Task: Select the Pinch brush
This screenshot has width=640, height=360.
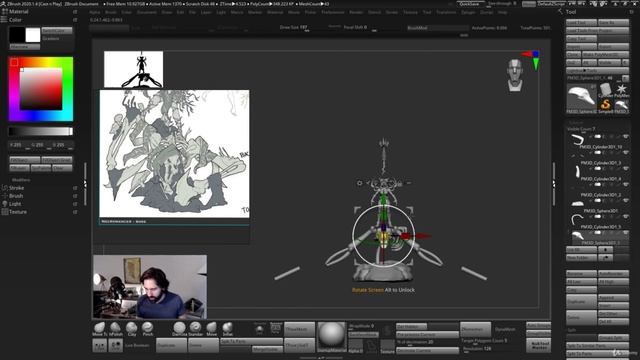Action: (147, 329)
